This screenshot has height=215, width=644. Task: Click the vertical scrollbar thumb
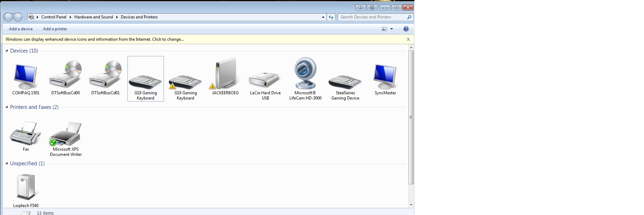[x=411, y=117]
